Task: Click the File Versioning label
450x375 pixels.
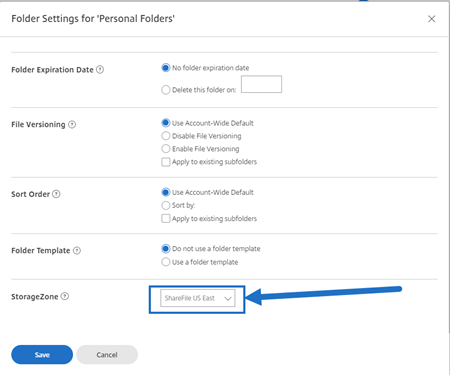Action: pos(38,124)
